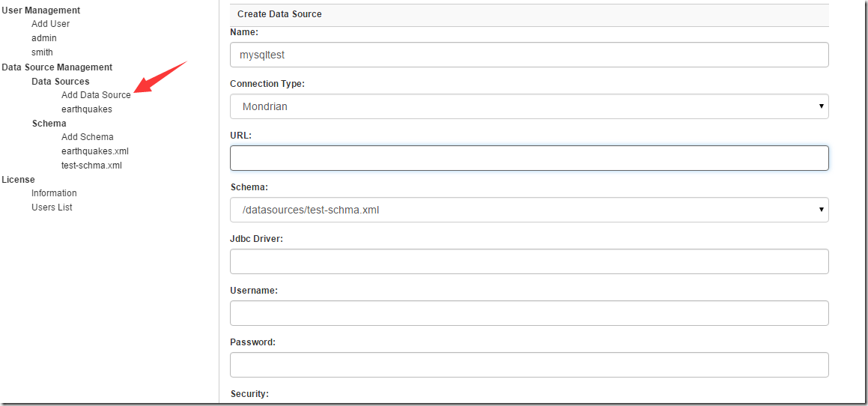The image size is (868, 406).
Task: Click Add Schema in sidebar
Action: coord(87,137)
